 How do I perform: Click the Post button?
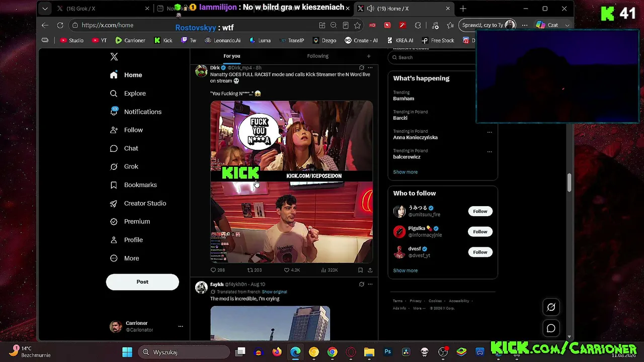(142, 282)
